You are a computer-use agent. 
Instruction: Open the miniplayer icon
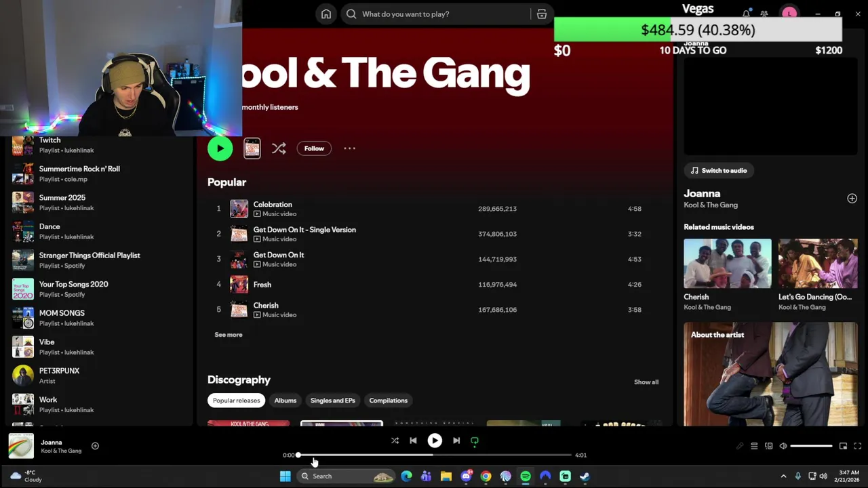pyautogui.click(x=843, y=446)
